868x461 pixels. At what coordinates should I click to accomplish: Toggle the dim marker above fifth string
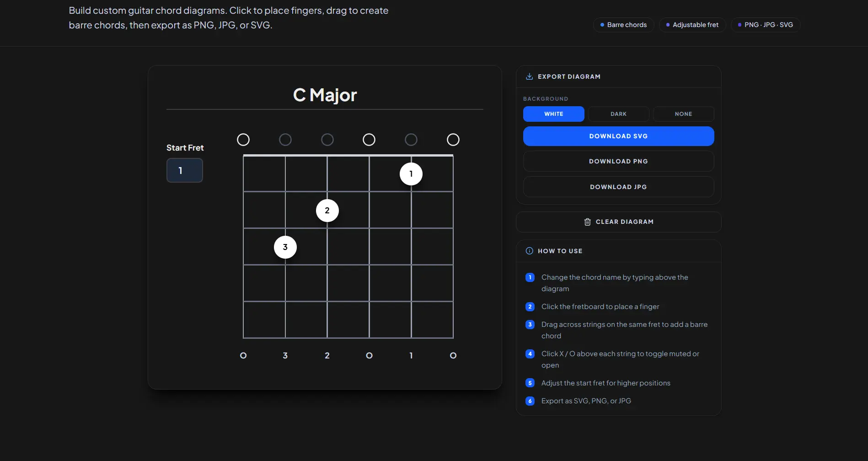click(x=411, y=140)
